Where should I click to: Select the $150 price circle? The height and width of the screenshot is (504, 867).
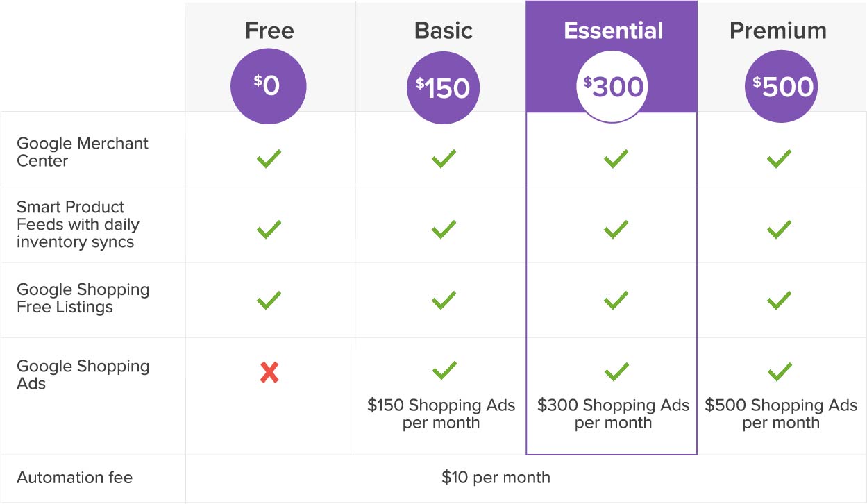click(x=444, y=87)
